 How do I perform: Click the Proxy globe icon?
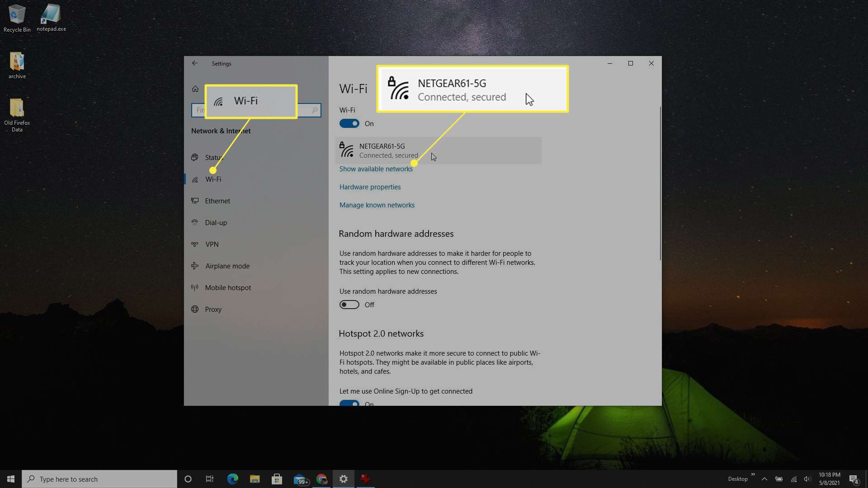coord(195,309)
